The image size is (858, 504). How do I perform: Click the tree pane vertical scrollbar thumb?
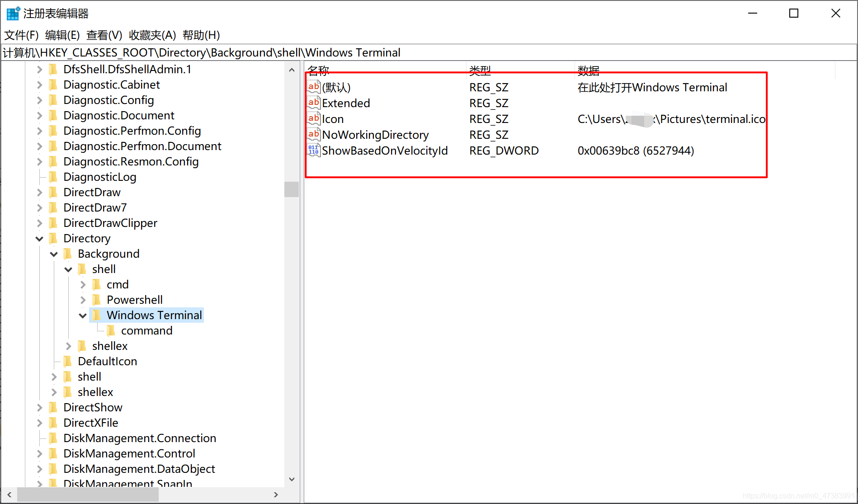coord(292,189)
